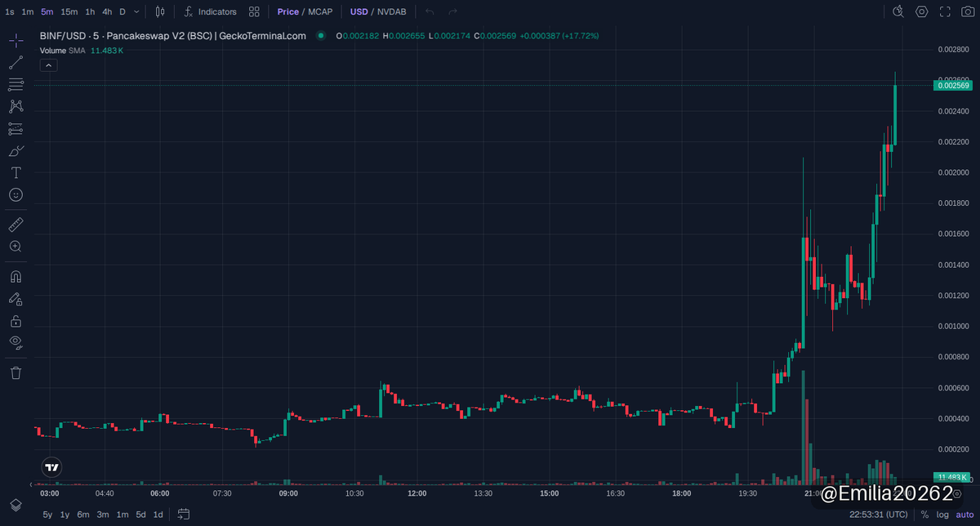
Task: Toggle percent scale mode
Action: click(x=925, y=515)
